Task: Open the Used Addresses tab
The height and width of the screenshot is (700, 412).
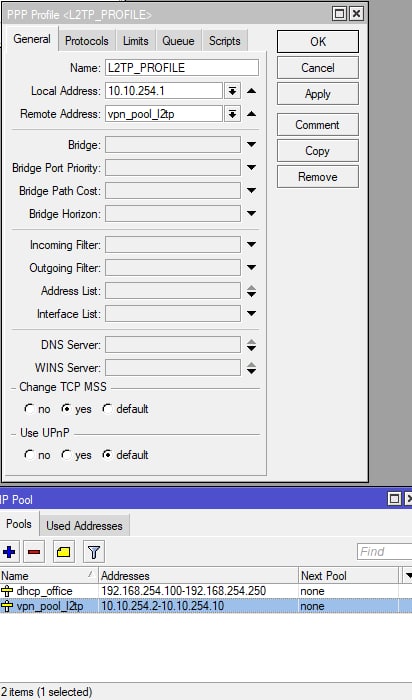Action: 84,525
